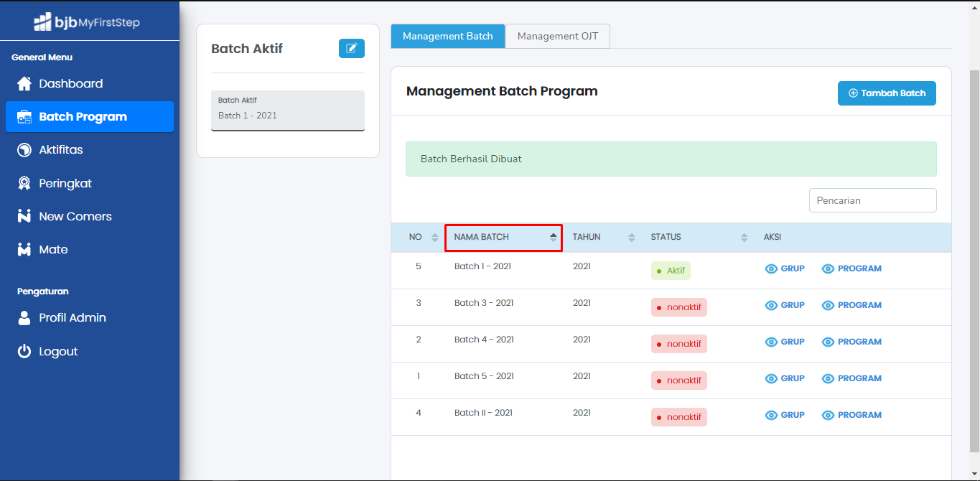
Task: Click the Tambah Batch button
Action: [x=887, y=93]
